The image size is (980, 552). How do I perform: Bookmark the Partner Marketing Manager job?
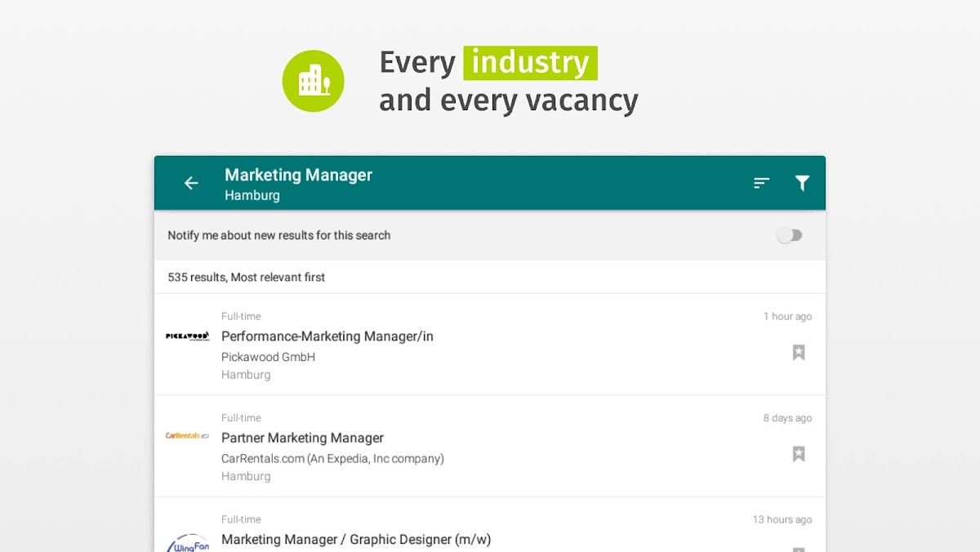(x=799, y=454)
